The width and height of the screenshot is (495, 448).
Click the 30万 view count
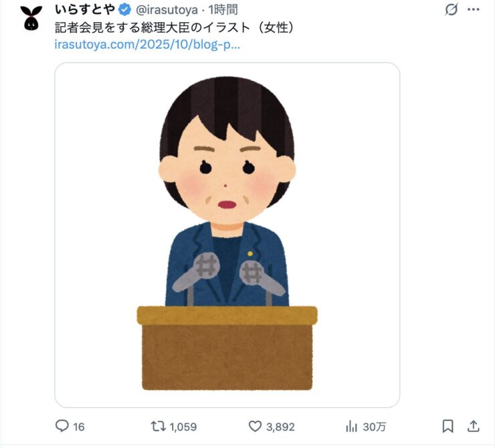pos(375,427)
